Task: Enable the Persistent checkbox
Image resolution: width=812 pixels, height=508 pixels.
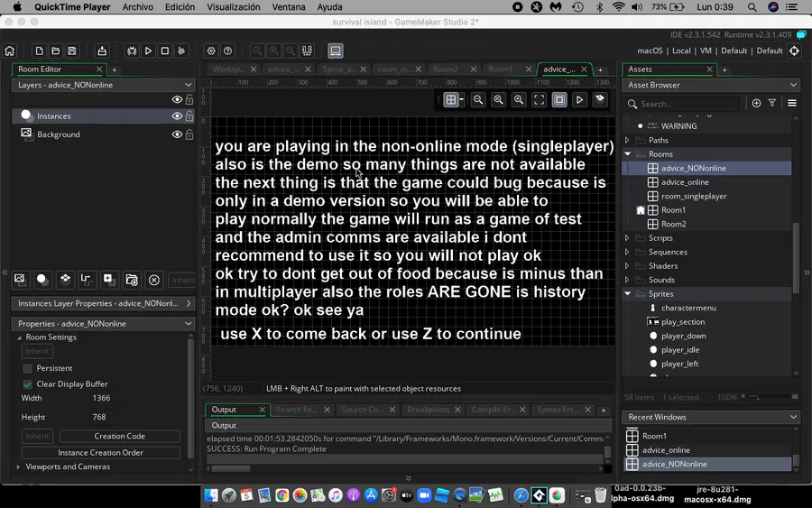Action: [x=27, y=368]
